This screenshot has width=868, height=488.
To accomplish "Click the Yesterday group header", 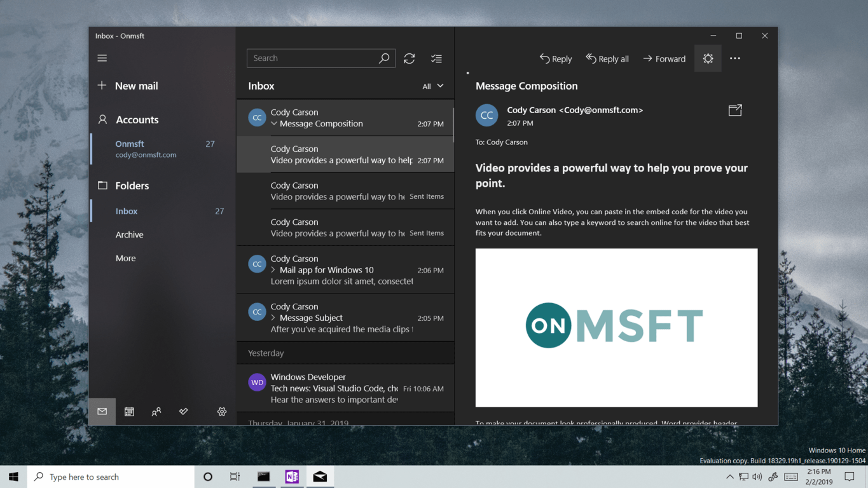I will point(345,353).
